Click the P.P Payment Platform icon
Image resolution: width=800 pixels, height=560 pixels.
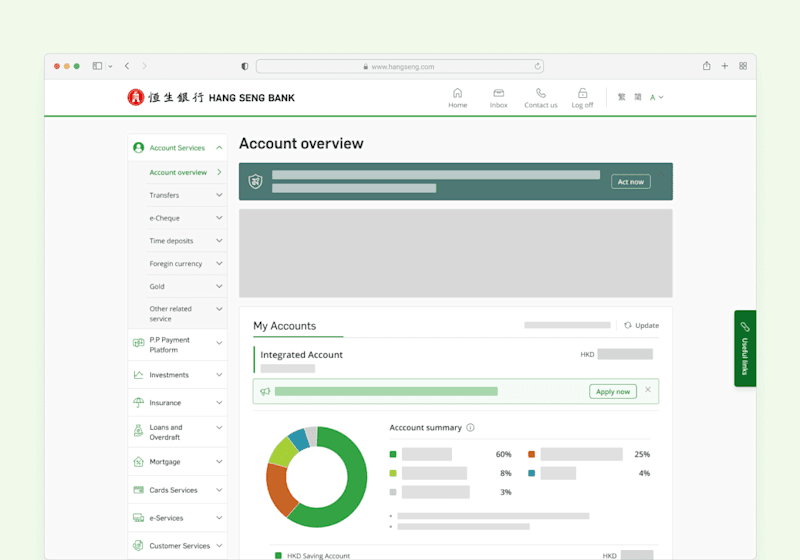138,343
